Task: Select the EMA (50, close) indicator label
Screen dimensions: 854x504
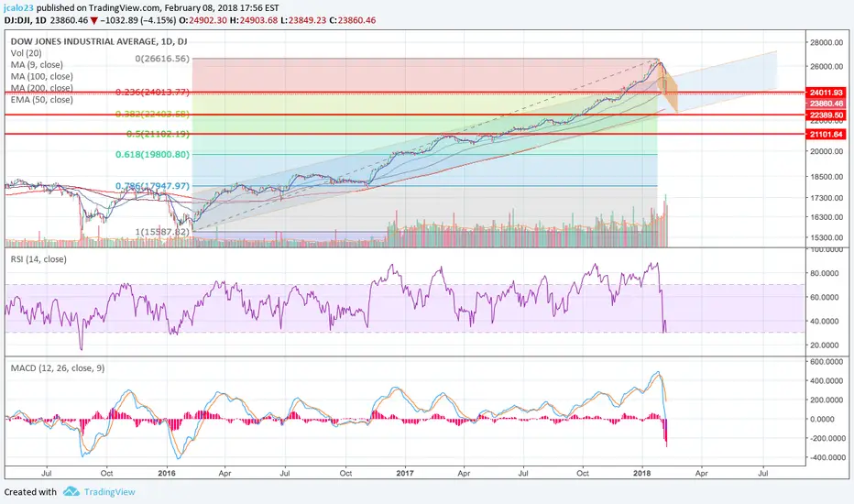Action: pos(41,100)
